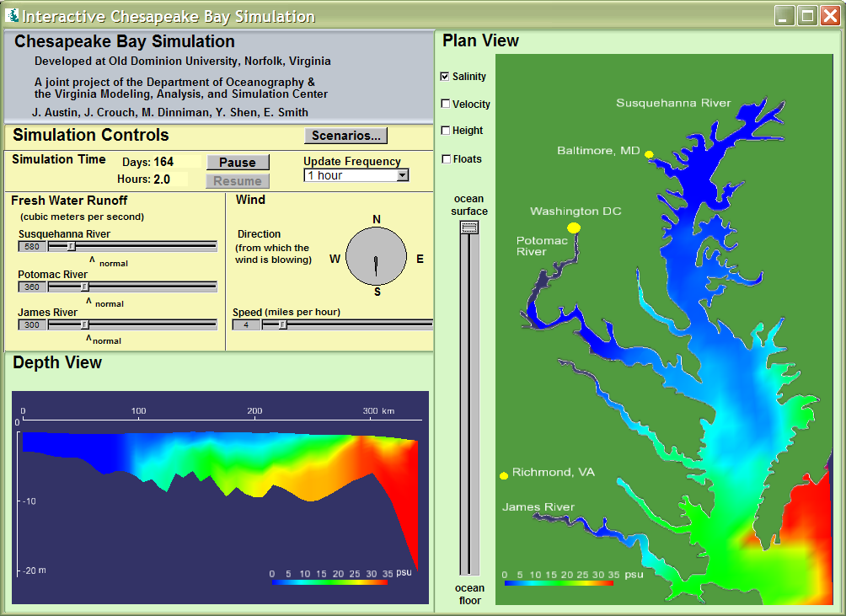Click the Susquehanna River runoff slider handle
Screen dimensions: 846x616
pos(71,247)
